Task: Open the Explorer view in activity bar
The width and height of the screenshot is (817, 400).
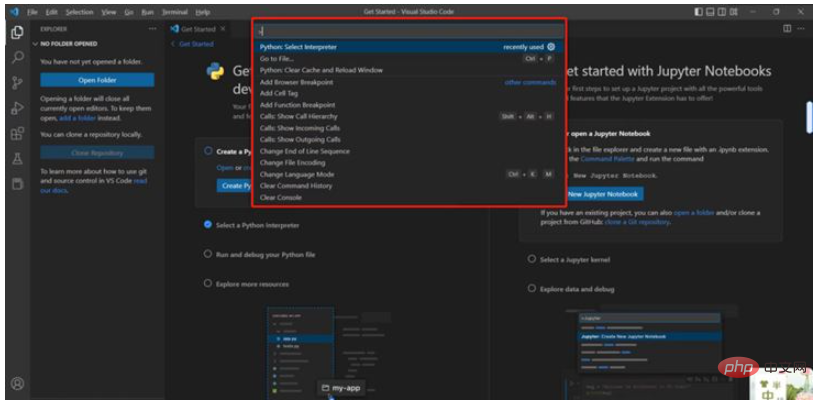Action: tap(17, 32)
